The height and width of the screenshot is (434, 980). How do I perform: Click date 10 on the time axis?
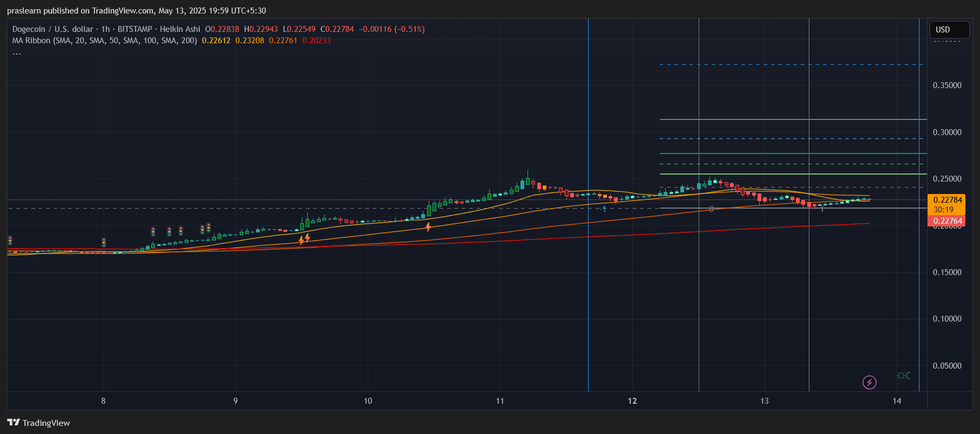click(x=368, y=401)
